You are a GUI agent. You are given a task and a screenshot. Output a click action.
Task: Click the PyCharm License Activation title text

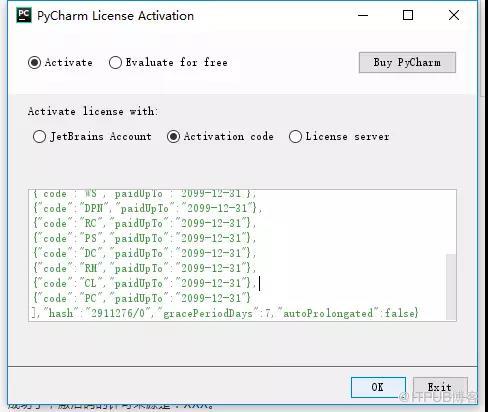[x=115, y=16]
